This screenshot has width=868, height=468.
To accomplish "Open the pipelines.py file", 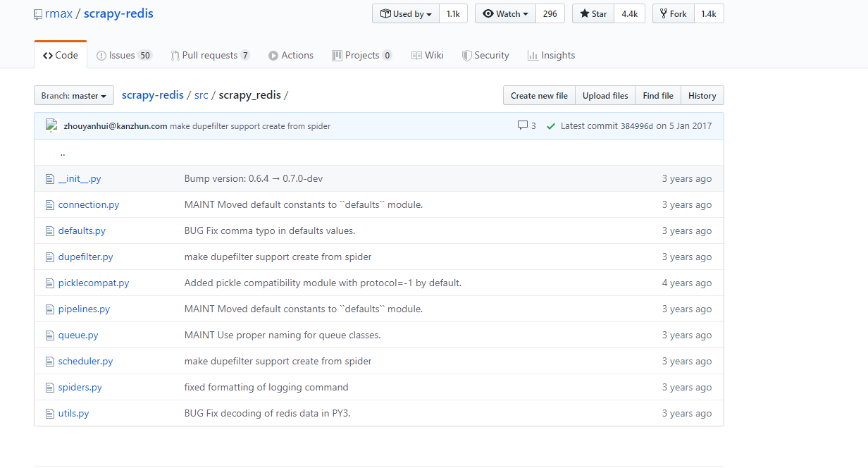I will [84, 309].
